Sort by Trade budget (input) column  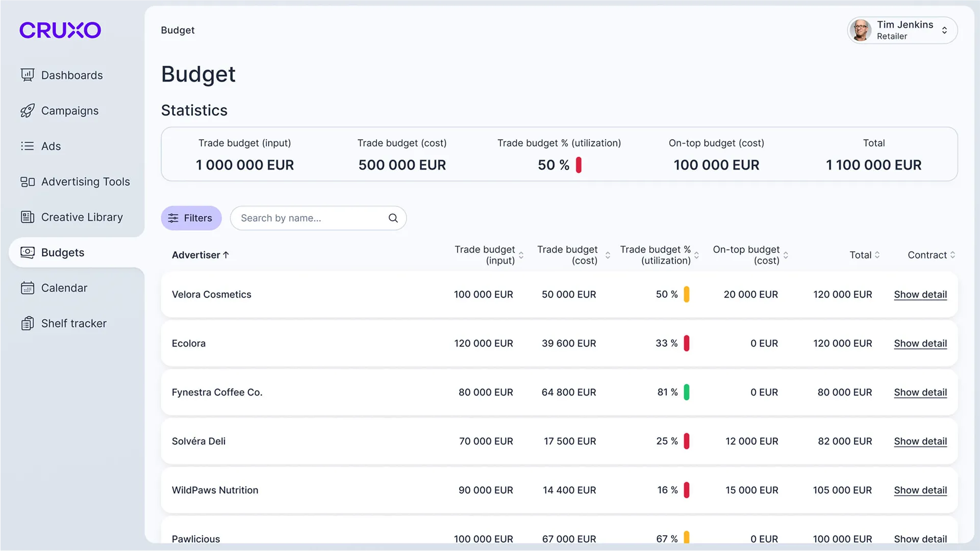pos(521,255)
